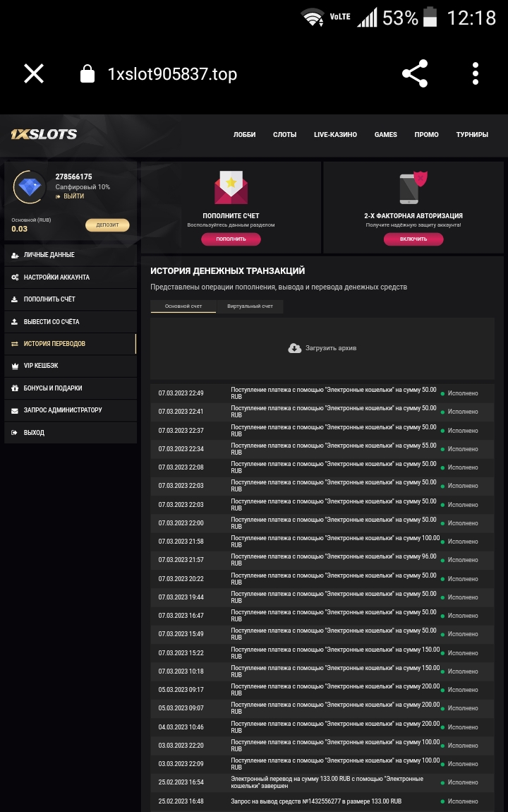This screenshot has height=812, width=508.
Task: Open ЛОББИ in top navigation
Action: pos(244,135)
